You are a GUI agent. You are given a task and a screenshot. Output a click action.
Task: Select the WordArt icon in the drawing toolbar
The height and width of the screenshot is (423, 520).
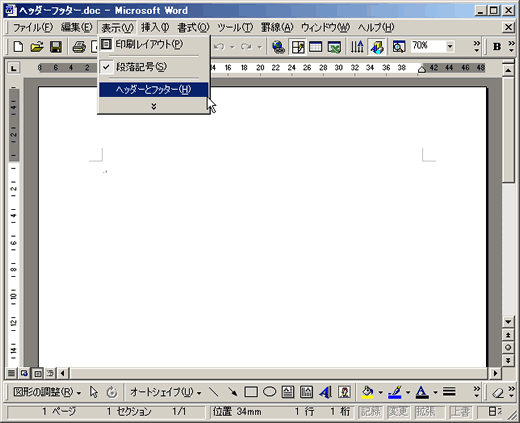click(325, 392)
